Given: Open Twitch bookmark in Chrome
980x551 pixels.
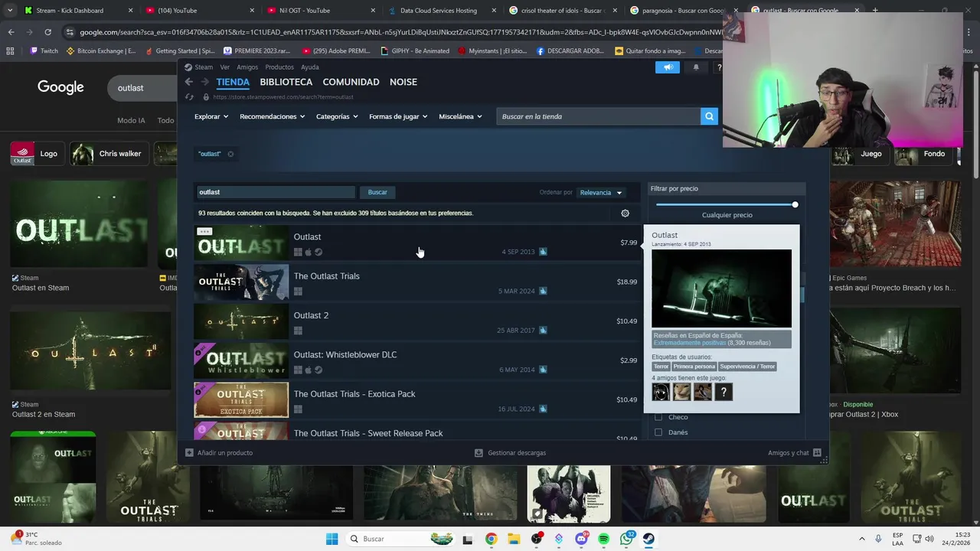Looking at the screenshot, I should (x=44, y=51).
